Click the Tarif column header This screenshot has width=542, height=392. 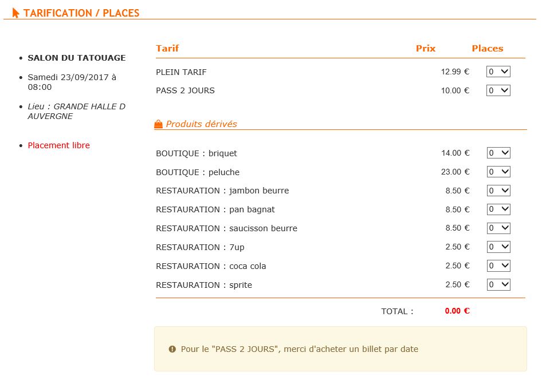point(167,48)
